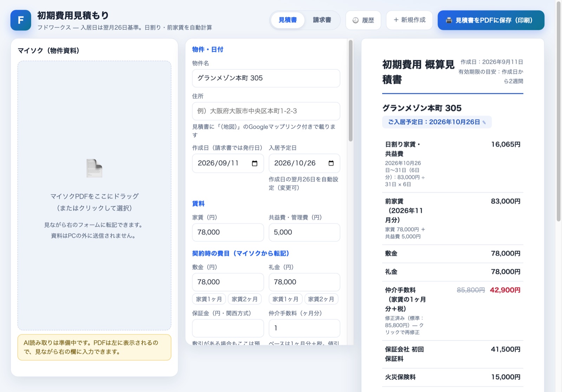Click the 礼金 row amount in preview

point(505,272)
